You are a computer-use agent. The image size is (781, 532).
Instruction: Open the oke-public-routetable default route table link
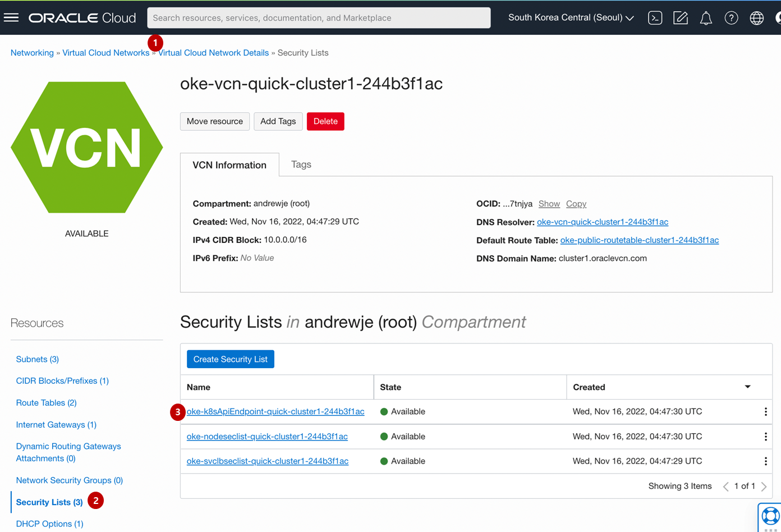(x=640, y=240)
